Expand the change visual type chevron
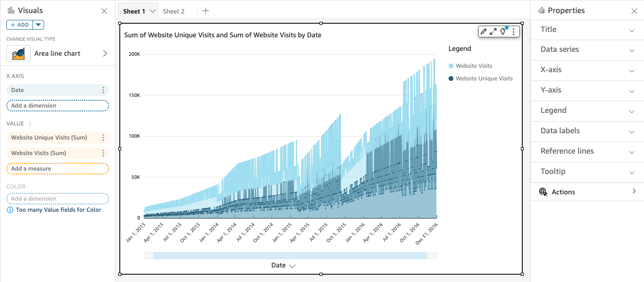 tap(105, 53)
